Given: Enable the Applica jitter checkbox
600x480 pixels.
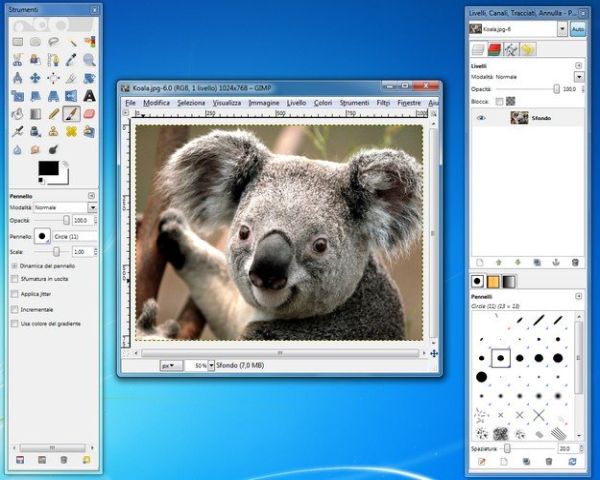Looking at the screenshot, I should pos(14,295).
